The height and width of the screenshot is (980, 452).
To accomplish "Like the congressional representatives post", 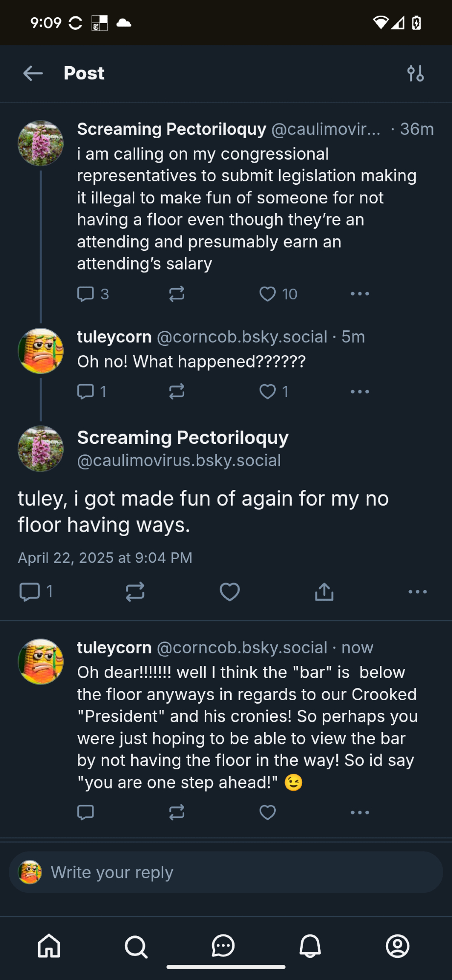I will tap(267, 294).
